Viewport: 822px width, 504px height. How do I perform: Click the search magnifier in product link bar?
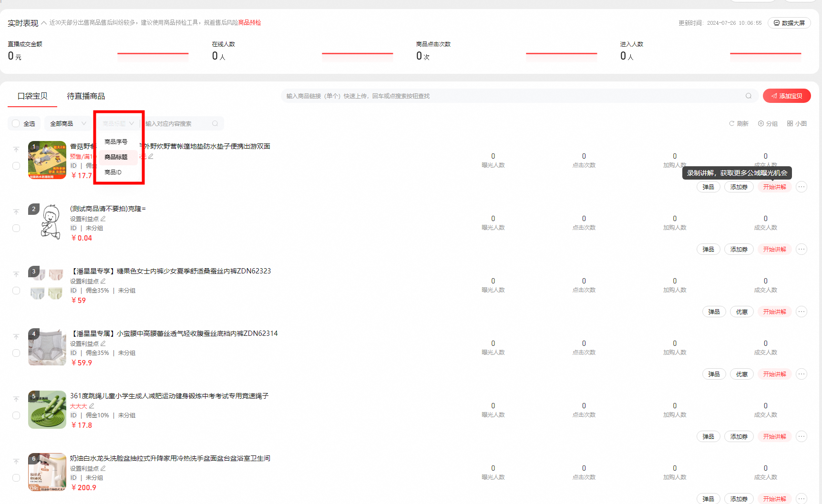(749, 96)
